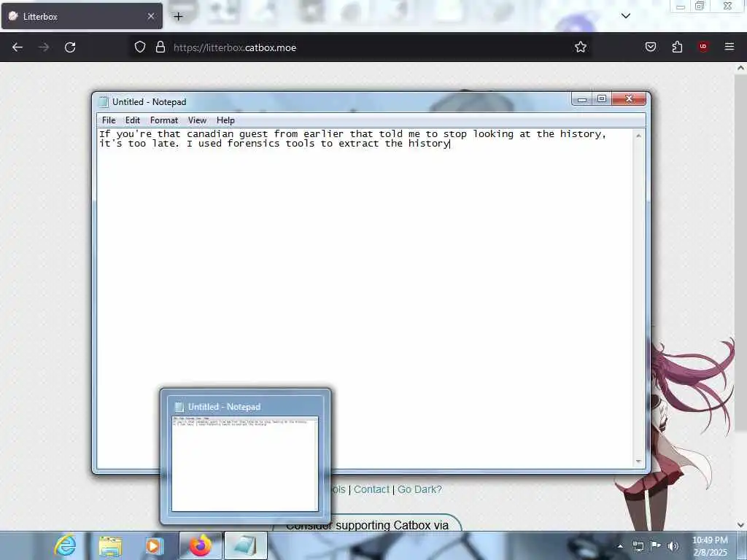Open Action Center flag icon
The image size is (747, 560).
[656, 545]
